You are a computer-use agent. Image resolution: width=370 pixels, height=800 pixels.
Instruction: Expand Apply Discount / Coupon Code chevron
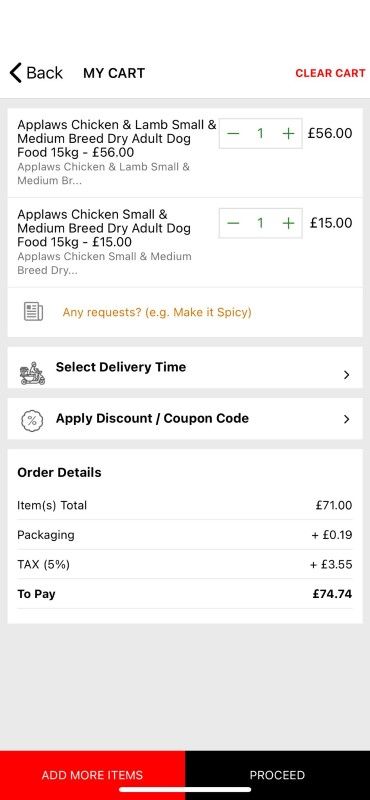coord(347,419)
